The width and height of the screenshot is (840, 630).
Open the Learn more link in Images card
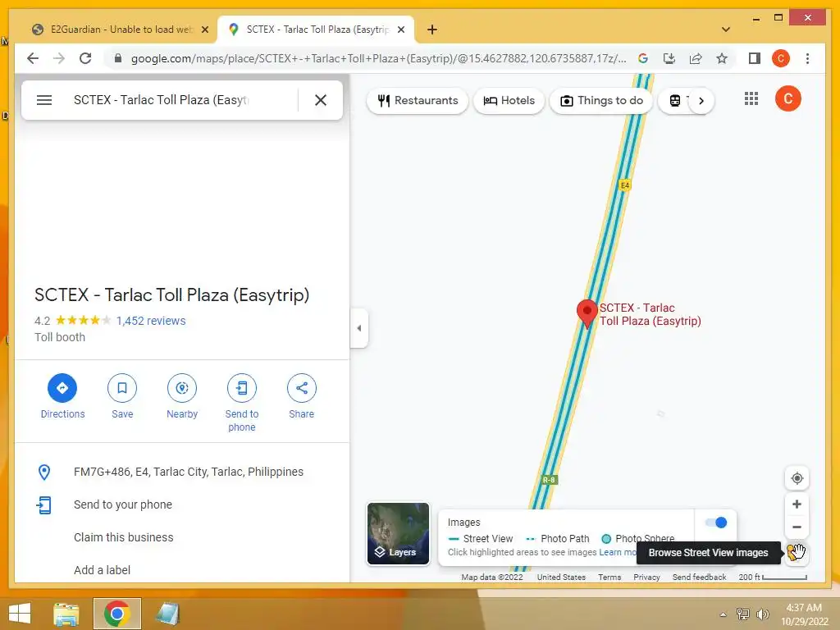point(618,552)
